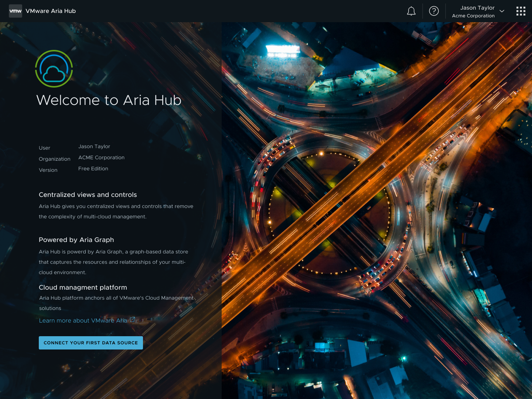532x399 pixels.
Task: Open the apps grid switcher
Action: (x=521, y=11)
